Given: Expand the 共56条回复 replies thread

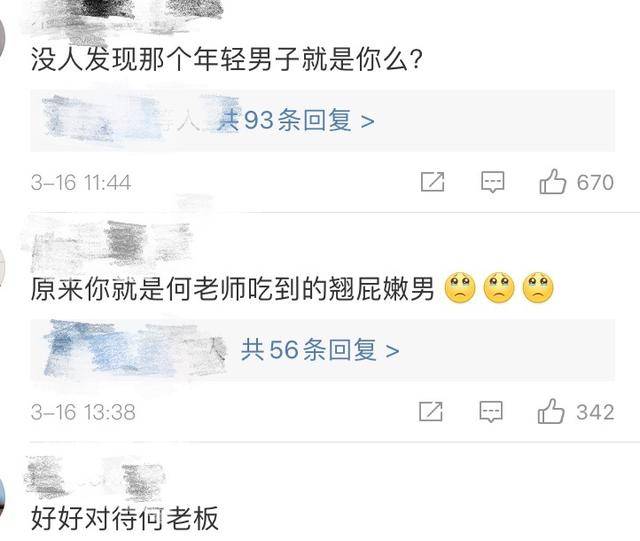Looking at the screenshot, I should 322,350.
